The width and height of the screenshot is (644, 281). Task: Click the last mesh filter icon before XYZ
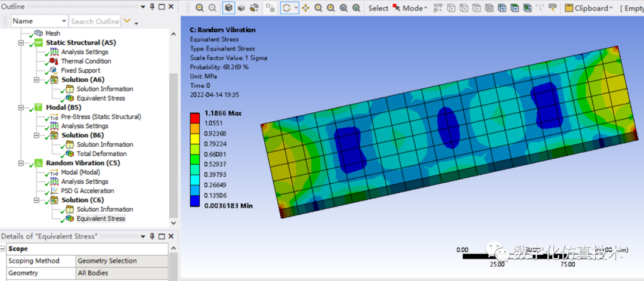[x=527, y=8]
